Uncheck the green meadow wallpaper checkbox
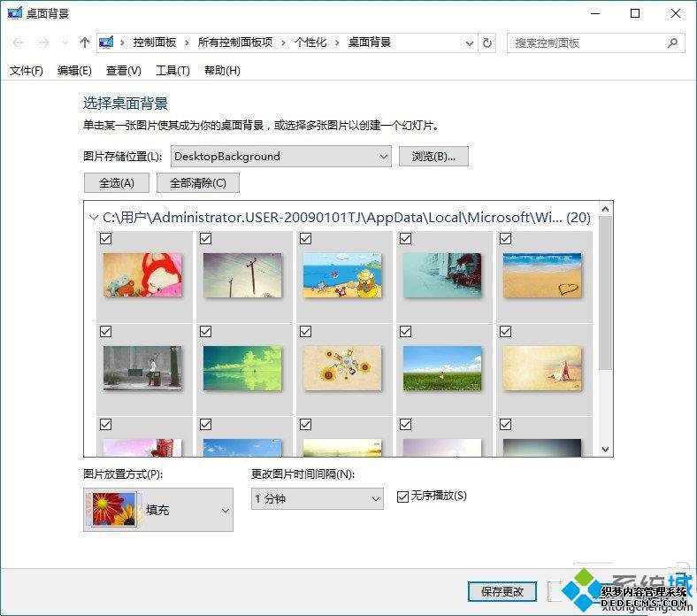The image size is (697, 616). pyautogui.click(x=406, y=332)
